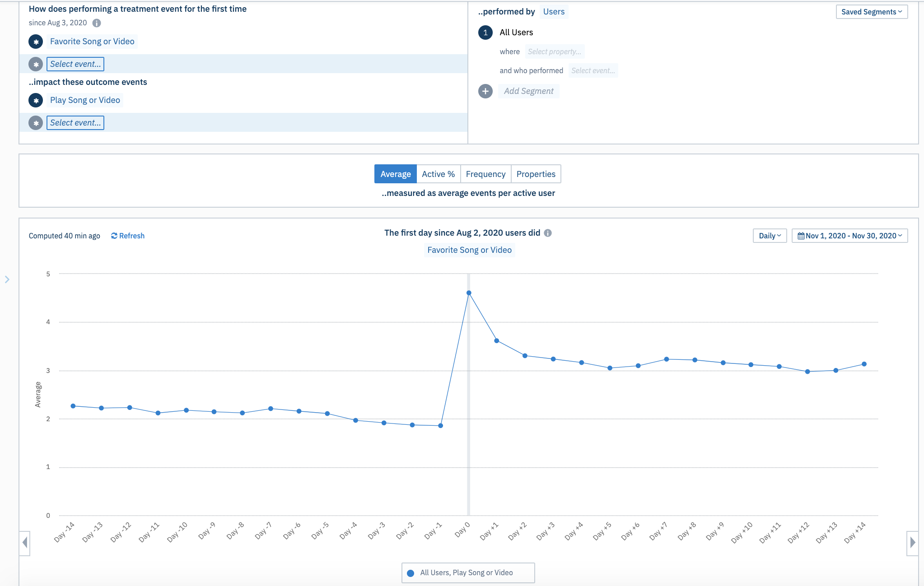Switch metric to Frequency
924x586 pixels.
click(485, 174)
